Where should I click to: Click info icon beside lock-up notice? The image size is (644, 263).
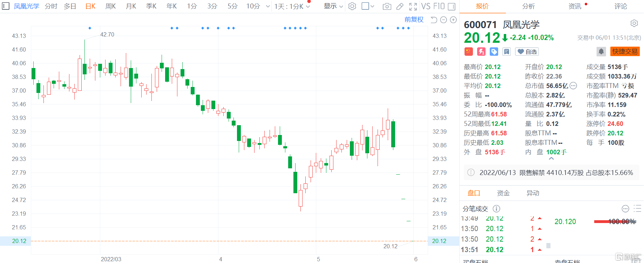(471, 173)
